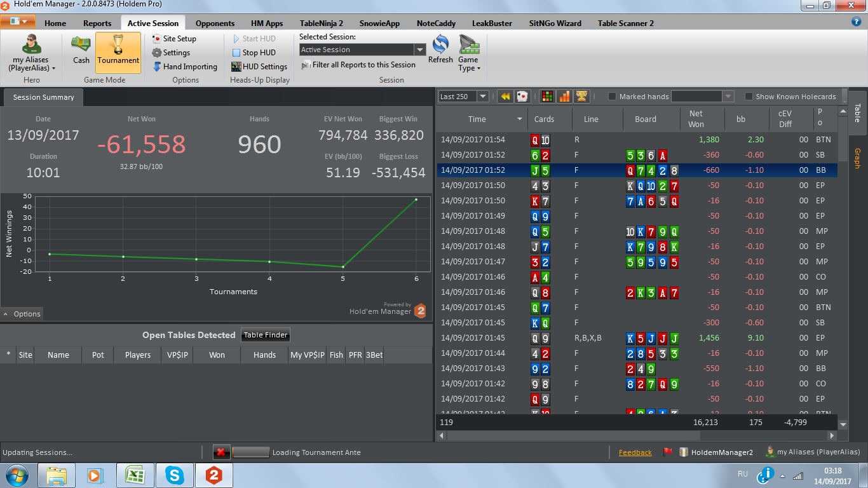Open Windows Start menu

(16, 475)
